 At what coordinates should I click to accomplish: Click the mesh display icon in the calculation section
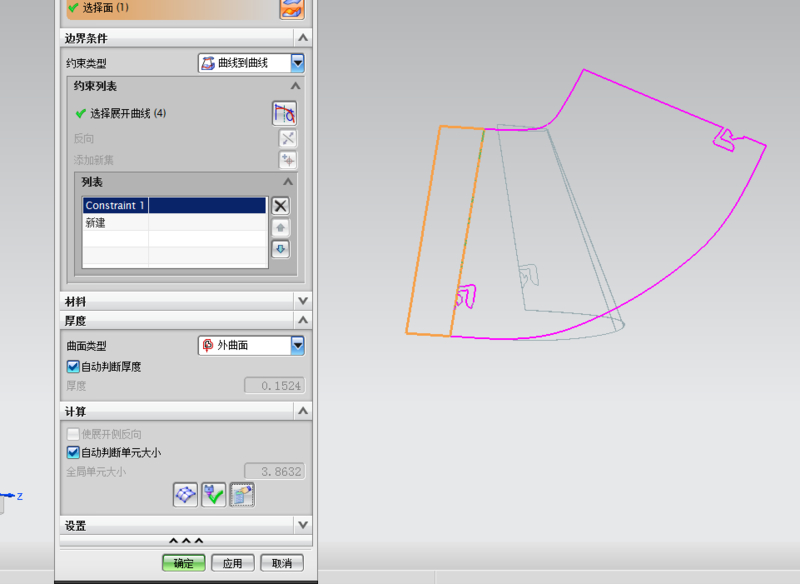[x=185, y=495]
